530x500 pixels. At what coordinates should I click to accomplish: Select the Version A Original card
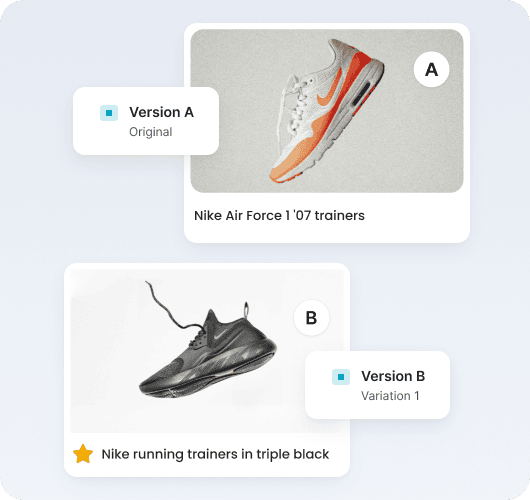[x=146, y=121]
